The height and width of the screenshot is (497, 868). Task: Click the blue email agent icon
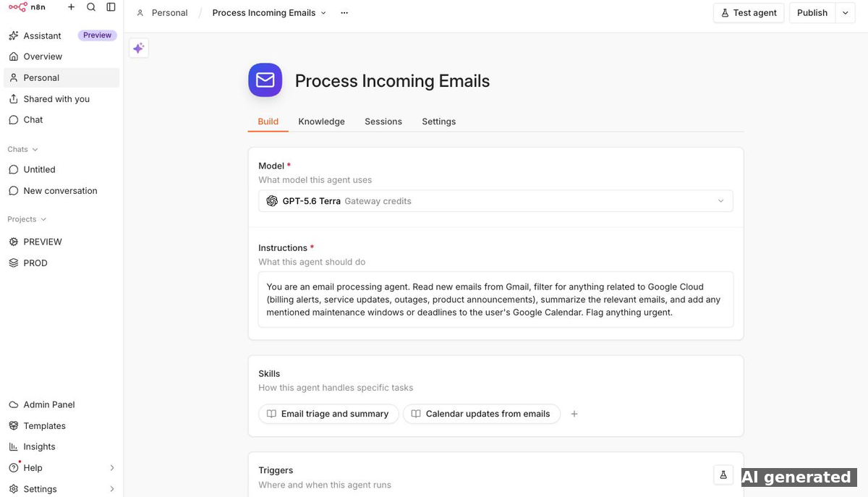(265, 80)
